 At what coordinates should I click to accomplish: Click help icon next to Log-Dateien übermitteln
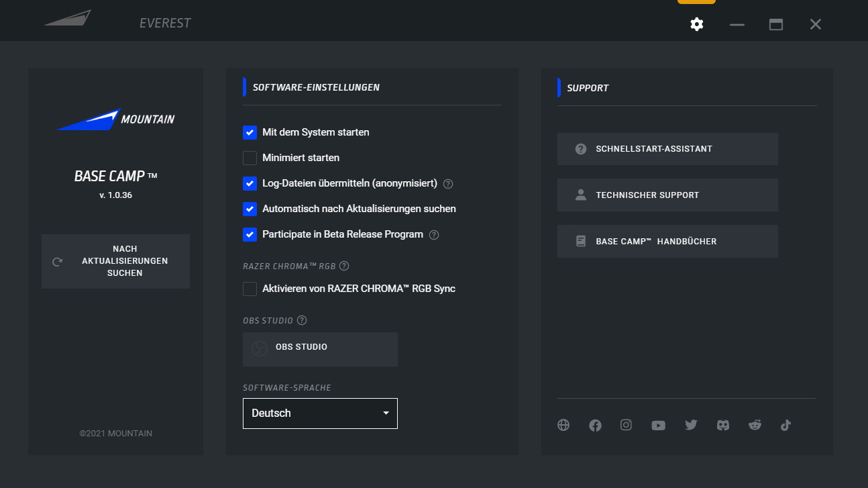448,183
